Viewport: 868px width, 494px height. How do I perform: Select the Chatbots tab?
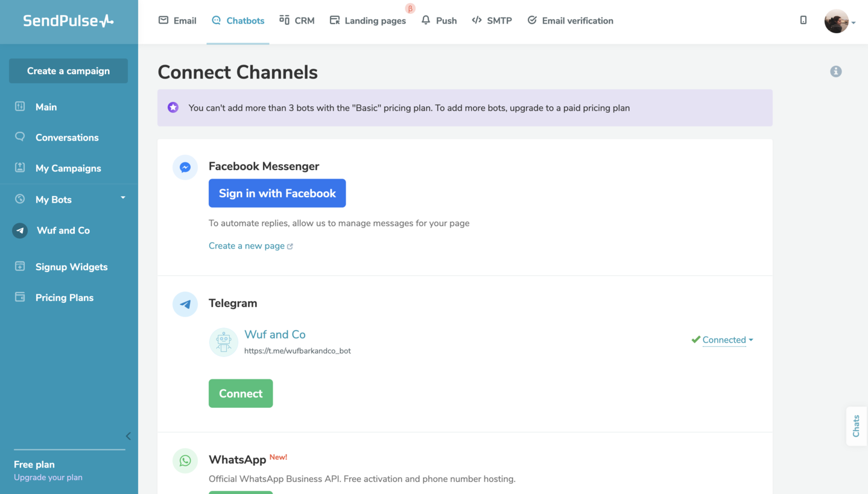[x=238, y=21]
